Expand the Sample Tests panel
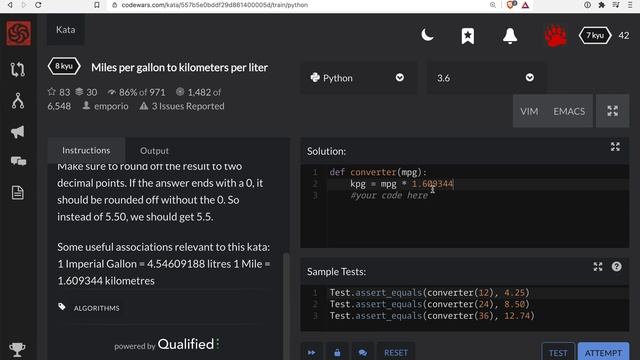Viewport: 640px width, 360px height. [598, 267]
